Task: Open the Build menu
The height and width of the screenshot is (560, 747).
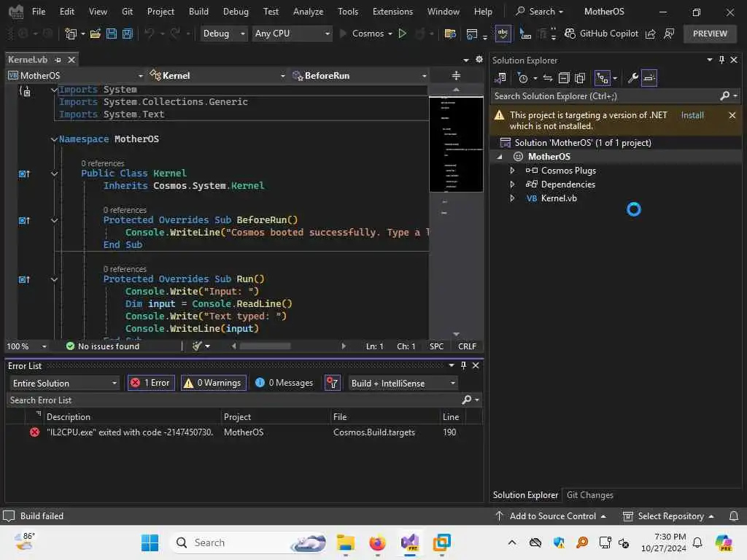Action: pos(198,12)
